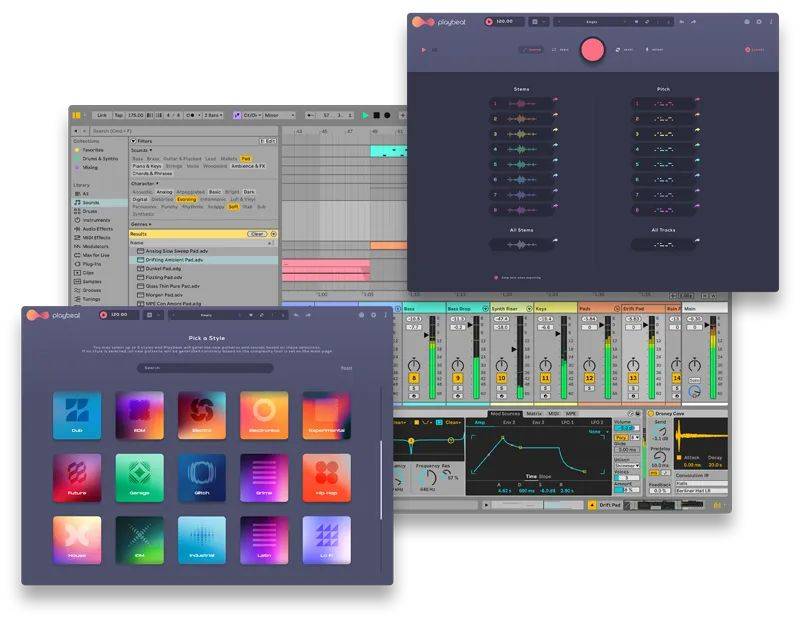The height and width of the screenshot is (618, 800).
Task: Select Analog Slow Sweep Pad.adv in the results
Action: [204, 251]
